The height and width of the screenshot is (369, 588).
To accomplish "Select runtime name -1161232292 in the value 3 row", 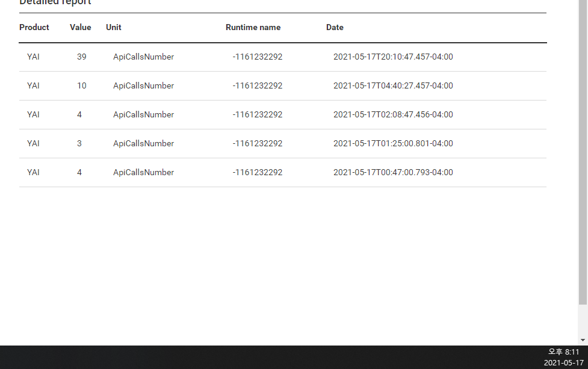I will tap(257, 144).
